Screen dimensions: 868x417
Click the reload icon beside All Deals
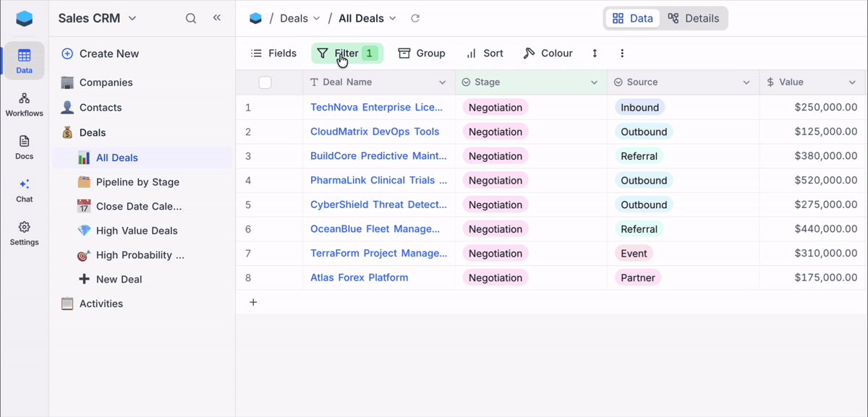(x=415, y=19)
